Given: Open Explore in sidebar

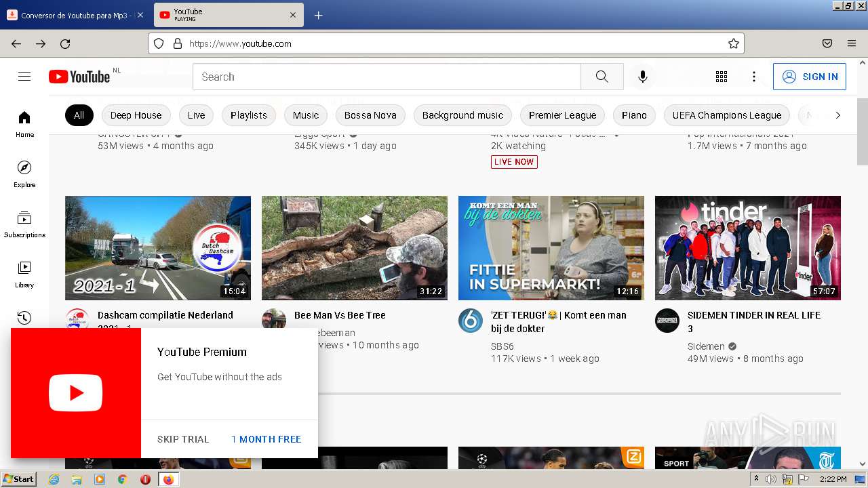Looking at the screenshot, I should tap(24, 174).
